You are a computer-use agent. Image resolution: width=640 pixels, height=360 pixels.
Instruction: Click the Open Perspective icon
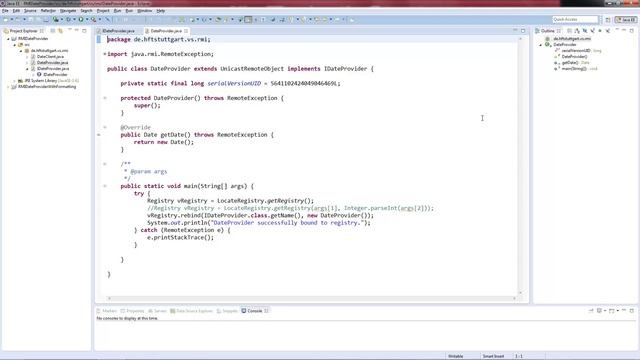(608, 20)
